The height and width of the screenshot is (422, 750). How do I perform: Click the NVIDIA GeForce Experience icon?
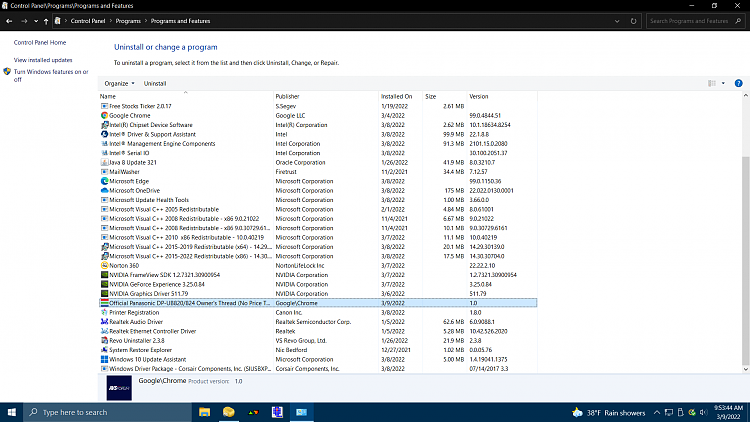(104, 284)
